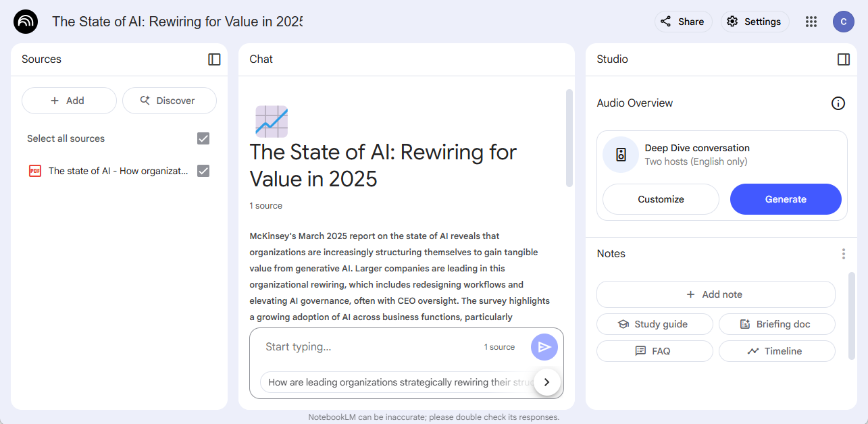868x424 pixels.
Task: Add a new source
Action: coord(69,101)
